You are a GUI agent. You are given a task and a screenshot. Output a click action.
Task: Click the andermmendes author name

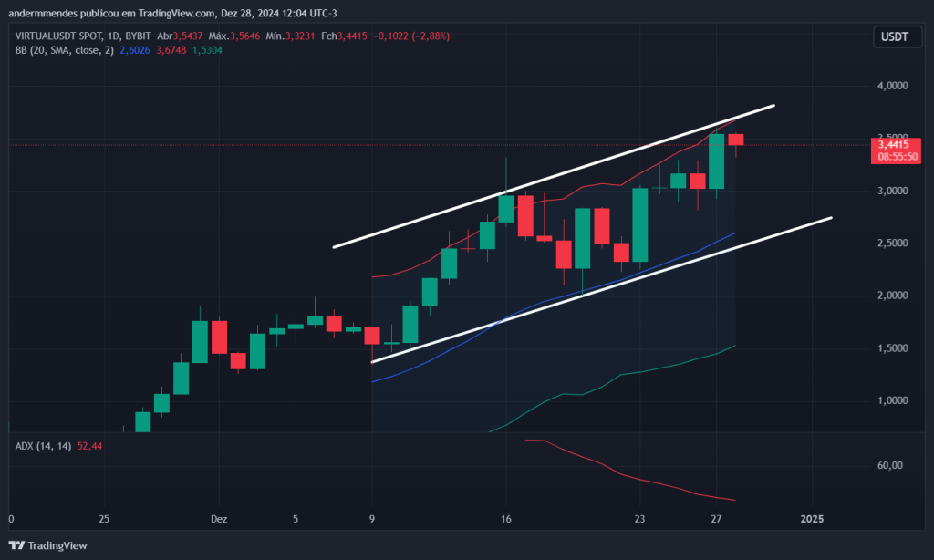(x=41, y=13)
